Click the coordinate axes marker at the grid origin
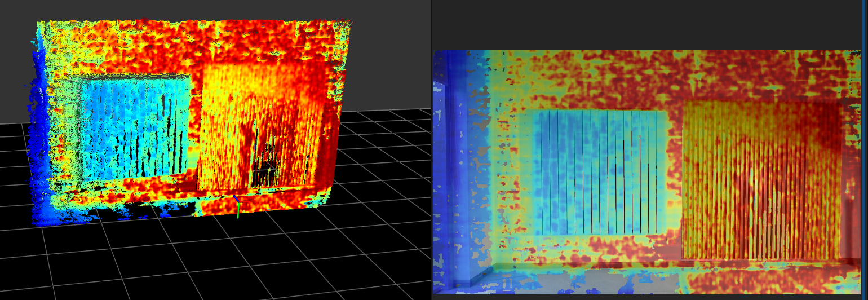The width and height of the screenshot is (868, 300). coord(237,201)
